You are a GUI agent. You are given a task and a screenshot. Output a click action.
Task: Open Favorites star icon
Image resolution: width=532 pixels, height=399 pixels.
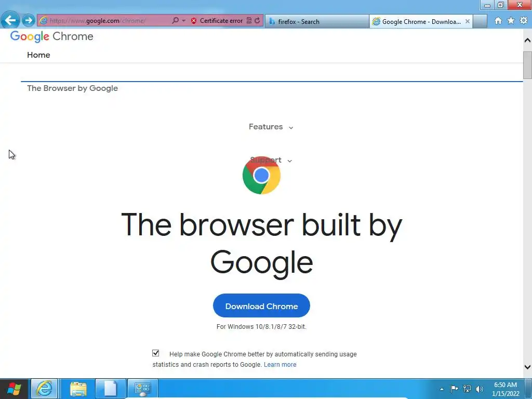click(x=511, y=21)
